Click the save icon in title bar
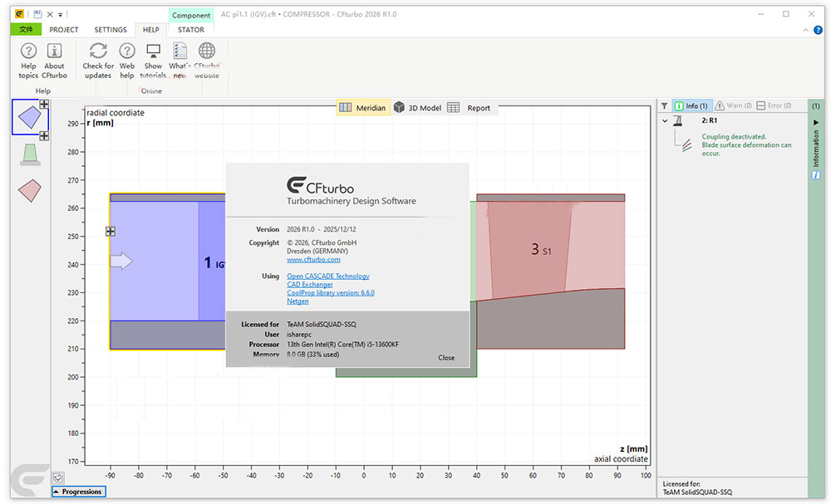 (37, 14)
